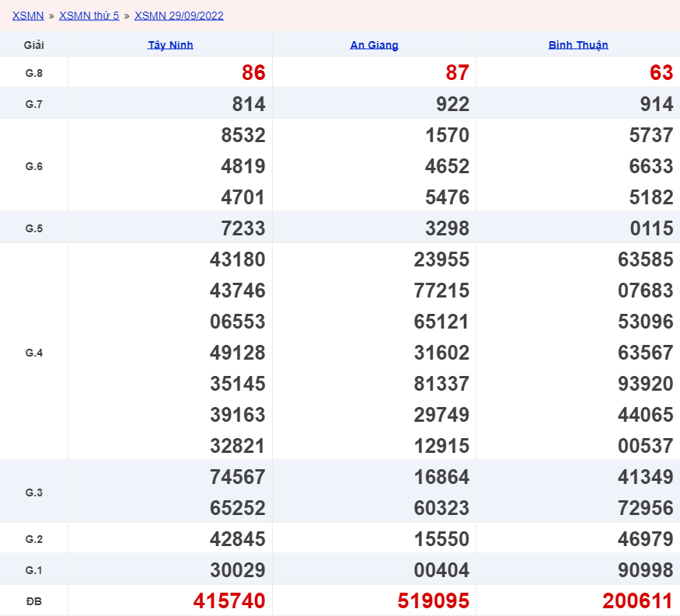Select Bình Thuận G.2 number 46979
Viewport: 680px width, 616px height.
pyautogui.click(x=645, y=539)
